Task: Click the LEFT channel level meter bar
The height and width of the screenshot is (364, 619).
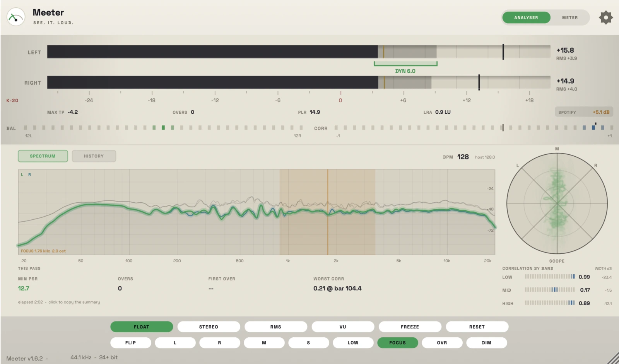Action: [x=299, y=52]
